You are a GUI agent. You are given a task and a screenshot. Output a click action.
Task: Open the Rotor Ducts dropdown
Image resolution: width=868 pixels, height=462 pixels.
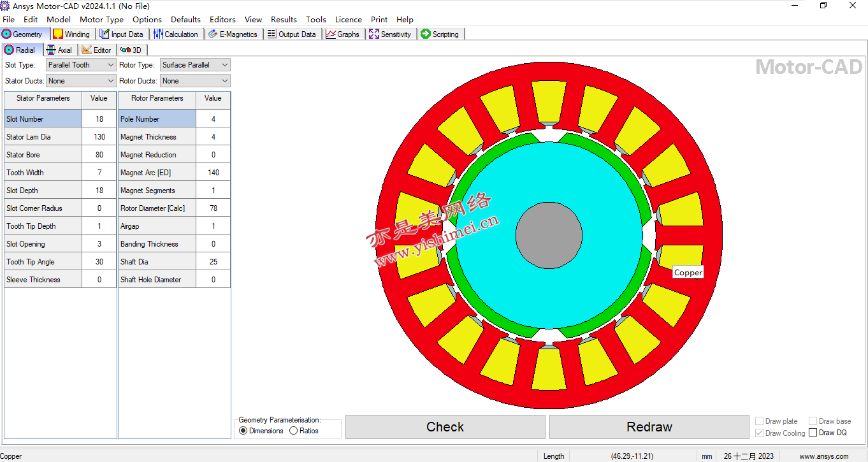[195, 81]
